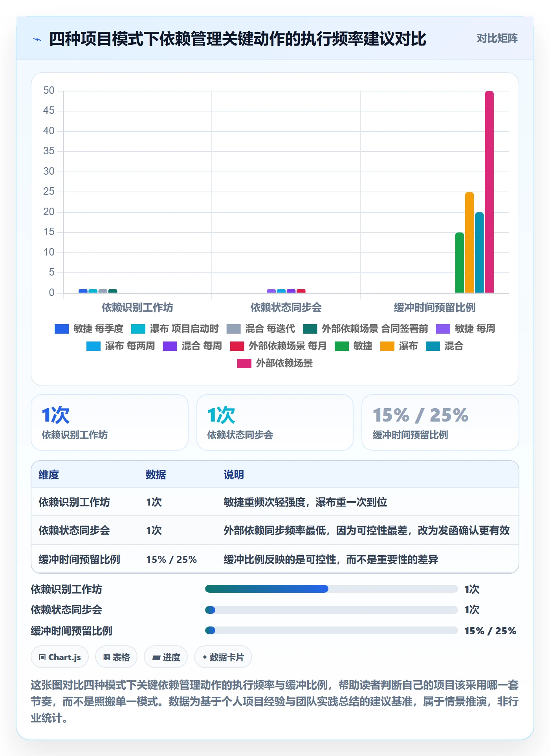
Task: Toggle legend item 混合 每周
Action: pos(192,346)
